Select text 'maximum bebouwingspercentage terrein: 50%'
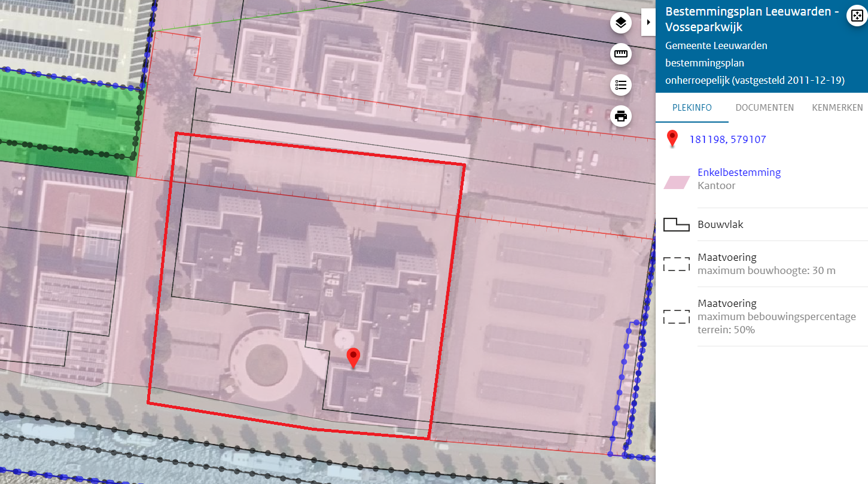The image size is (868, 484). click(x=777, y=323)
